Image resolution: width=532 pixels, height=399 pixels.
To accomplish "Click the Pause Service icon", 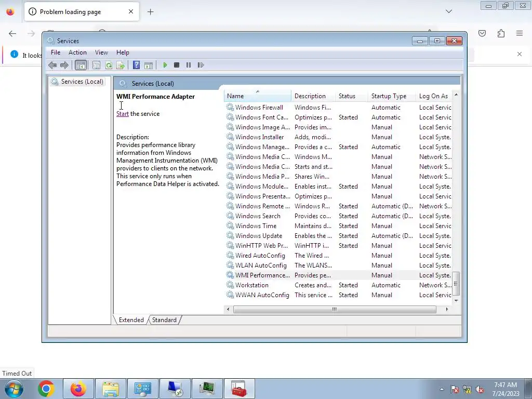I will [x=189, y=65].
